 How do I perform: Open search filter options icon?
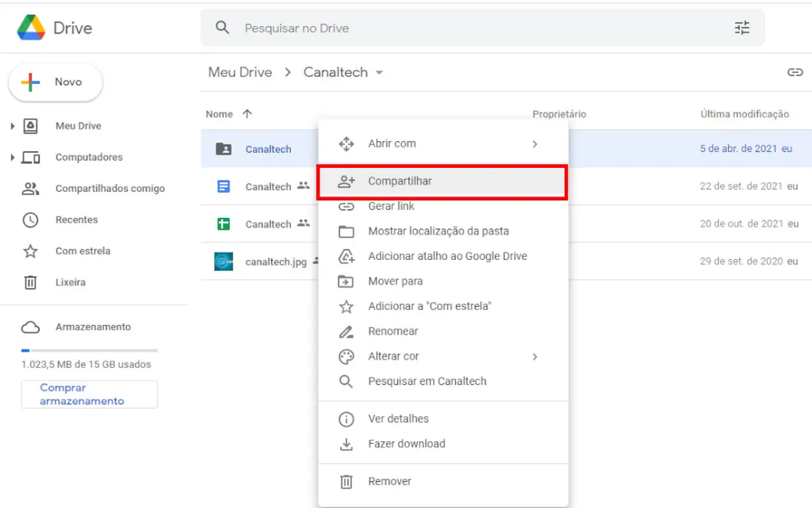(x=742, y=28)
